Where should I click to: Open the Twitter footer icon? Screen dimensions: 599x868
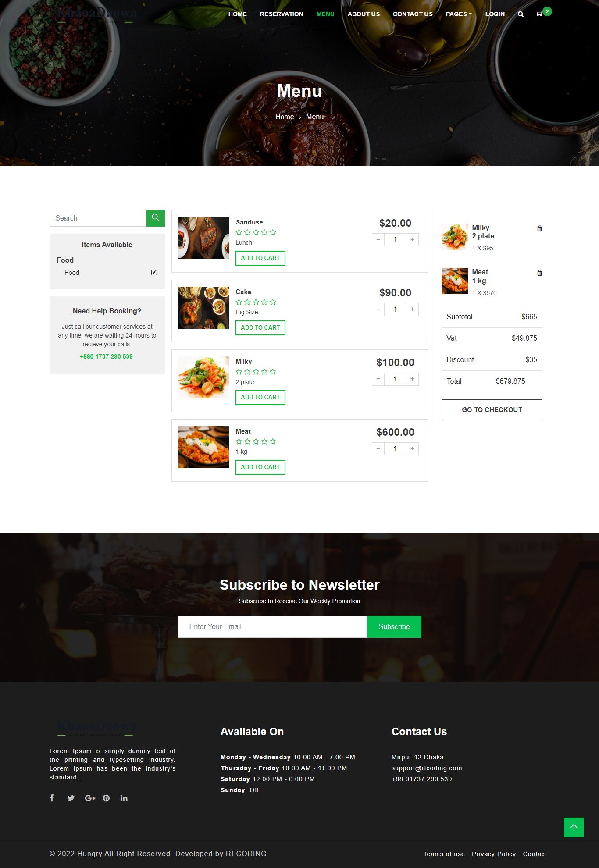click(x=71, y=798)
